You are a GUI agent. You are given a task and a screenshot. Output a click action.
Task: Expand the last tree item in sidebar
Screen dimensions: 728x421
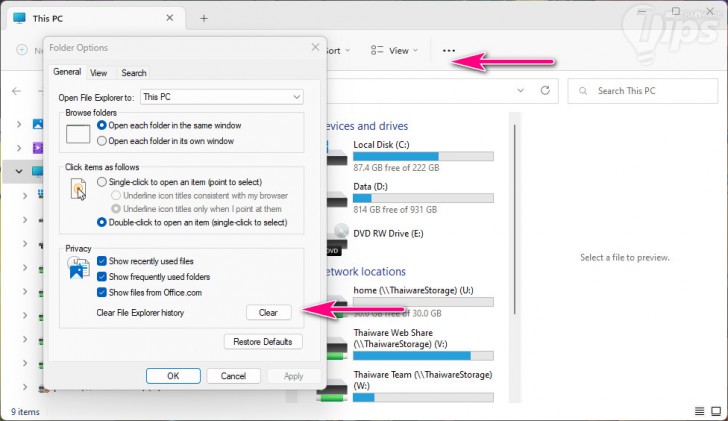pos(25,387)
